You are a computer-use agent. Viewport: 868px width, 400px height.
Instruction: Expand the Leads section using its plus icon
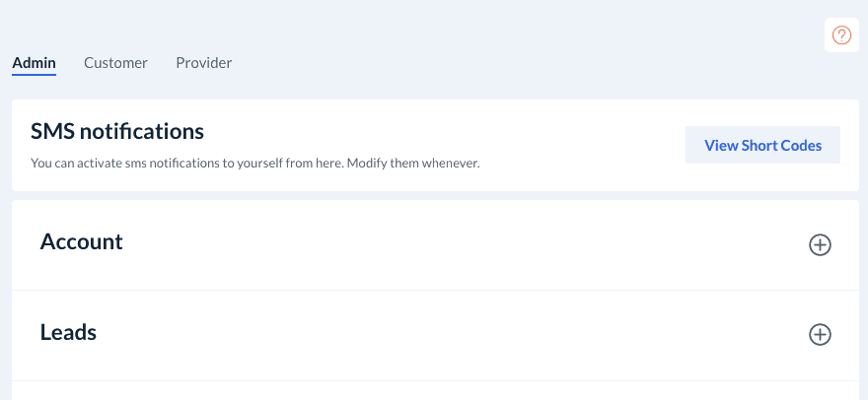[820, 335]
